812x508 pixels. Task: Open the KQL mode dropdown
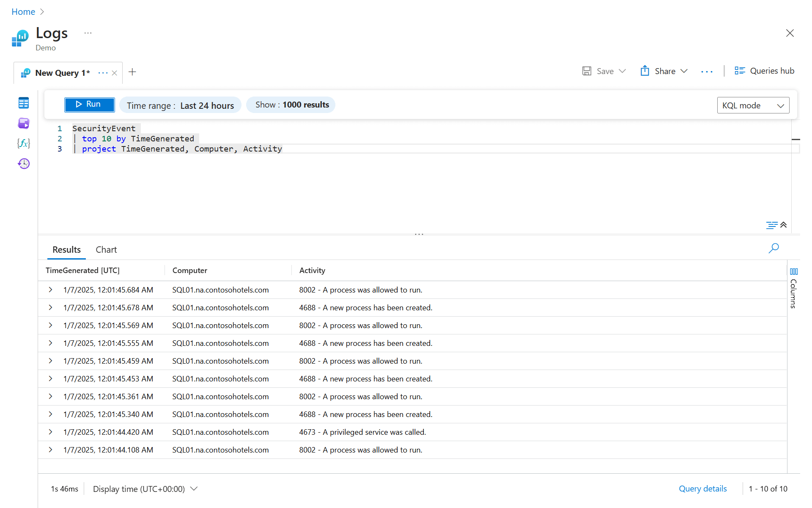753,105
